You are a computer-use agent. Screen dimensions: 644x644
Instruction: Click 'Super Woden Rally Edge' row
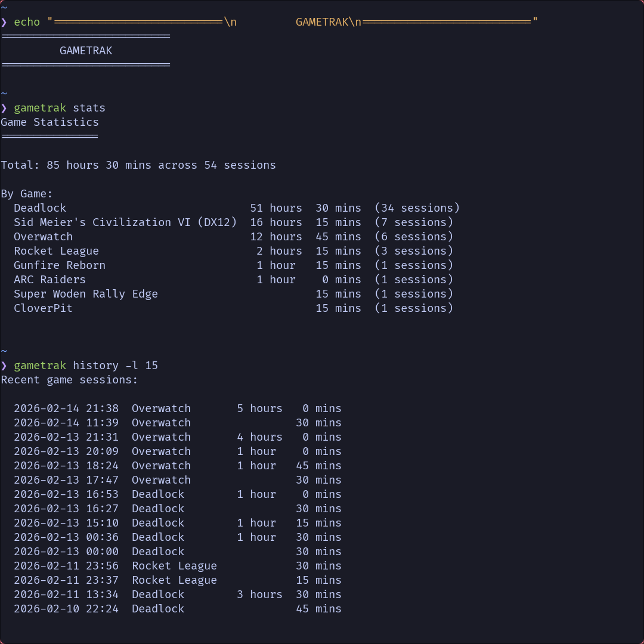click(x=233, y=294)
